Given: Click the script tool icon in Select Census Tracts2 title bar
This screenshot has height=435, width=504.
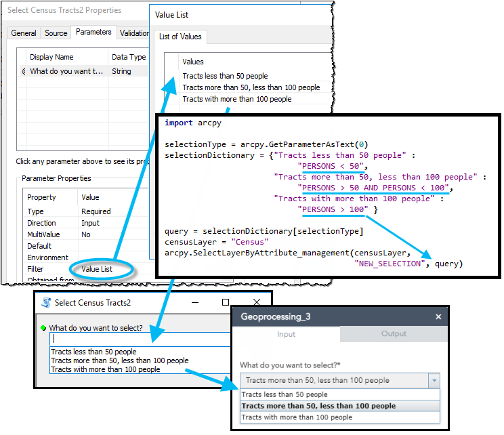Looking at the screenshot, I should tap(46, 303).
